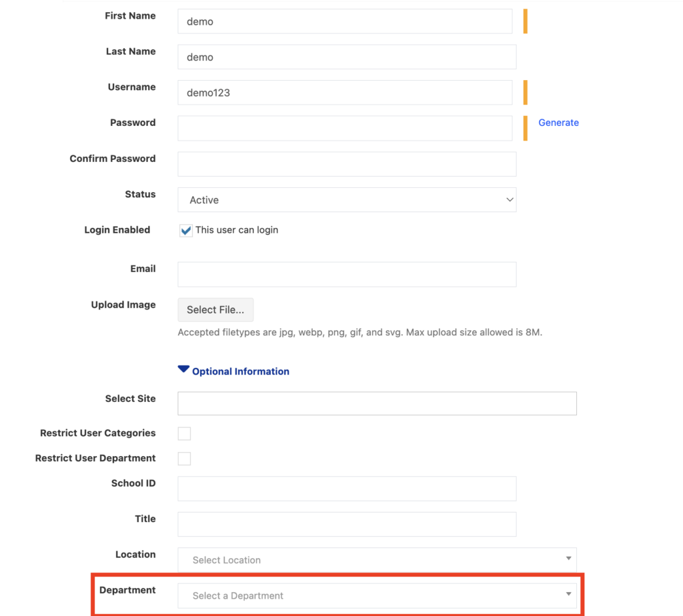The height and width of the screenshot is (616, 683).
Task: Collapse the Optional Information section
Action: 240,371
